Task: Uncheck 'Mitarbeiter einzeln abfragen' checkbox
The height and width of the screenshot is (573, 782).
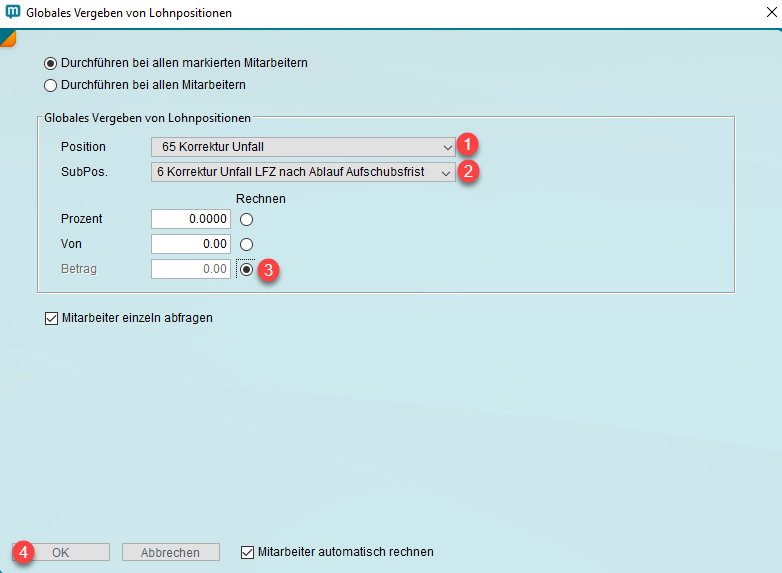Action: [51, 319]
